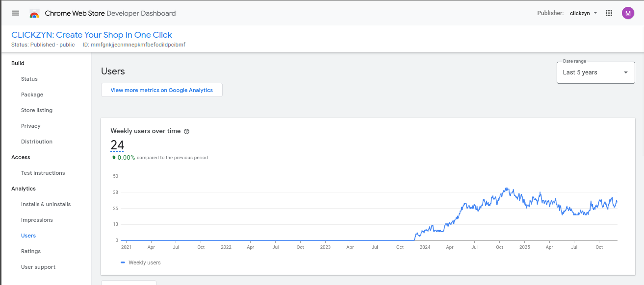Click View more metrics on Google Analytics
644x285 pixels.
coord(161,90)
